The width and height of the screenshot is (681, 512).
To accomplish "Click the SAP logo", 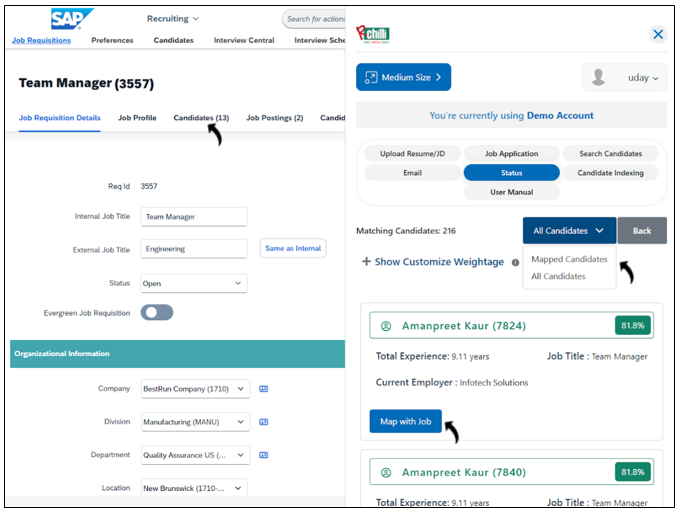I will [x=72, y=19].
